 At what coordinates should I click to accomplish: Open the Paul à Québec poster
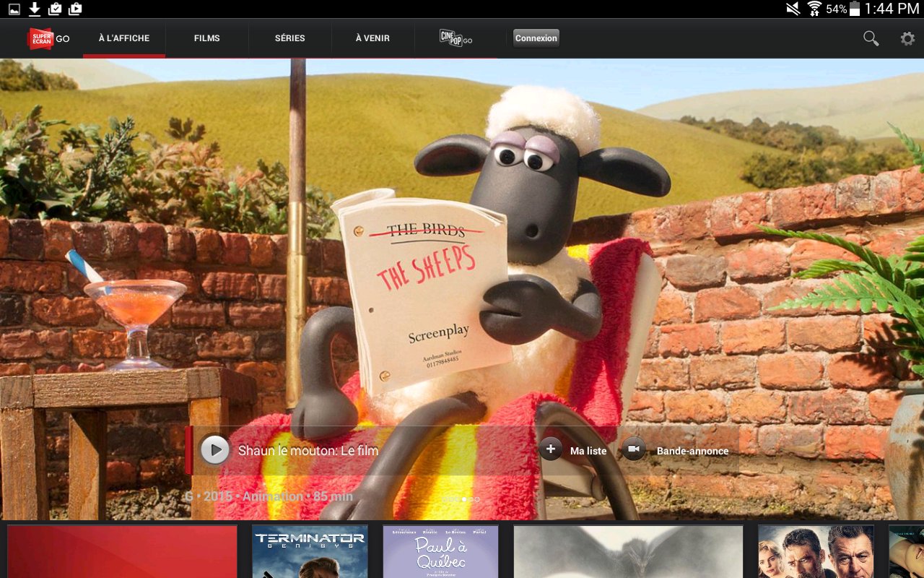click(440, 551)
